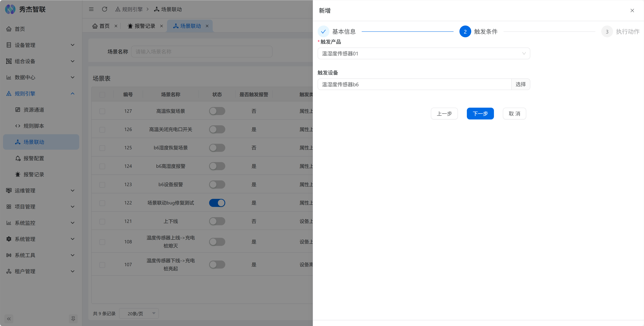
Task: Close the 新增 drawer panel
Action: point(632,10)
